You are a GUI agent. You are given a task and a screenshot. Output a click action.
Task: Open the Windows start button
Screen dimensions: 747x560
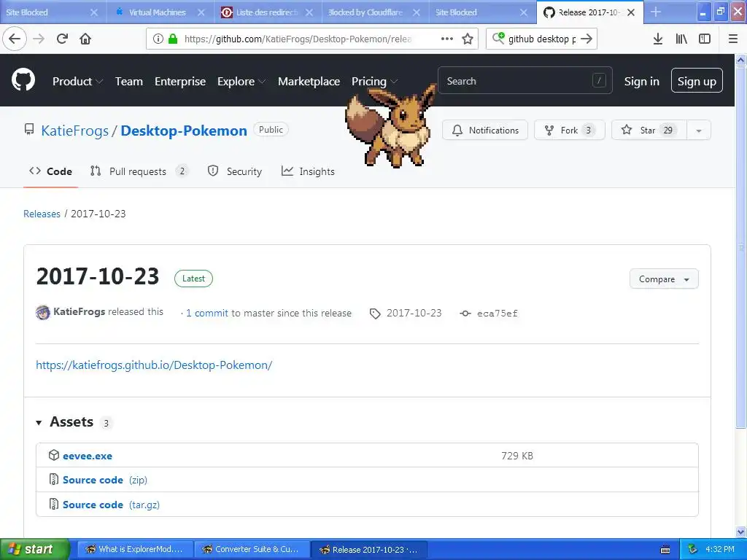34,550
